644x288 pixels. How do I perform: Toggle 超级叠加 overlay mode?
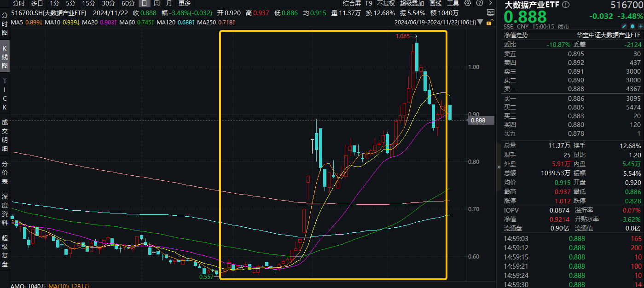tap(412, 3)
